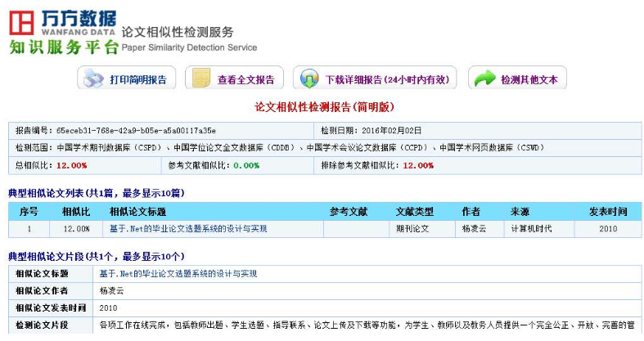The width and height of the screenshot is (644, 341).
Task: Click the yellow notepad full-report icon
Action: point(201,78)
